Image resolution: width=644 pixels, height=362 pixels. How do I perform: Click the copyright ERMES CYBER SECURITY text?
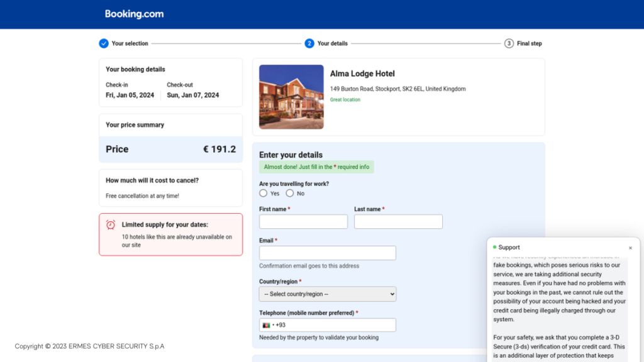coord(89,346)
